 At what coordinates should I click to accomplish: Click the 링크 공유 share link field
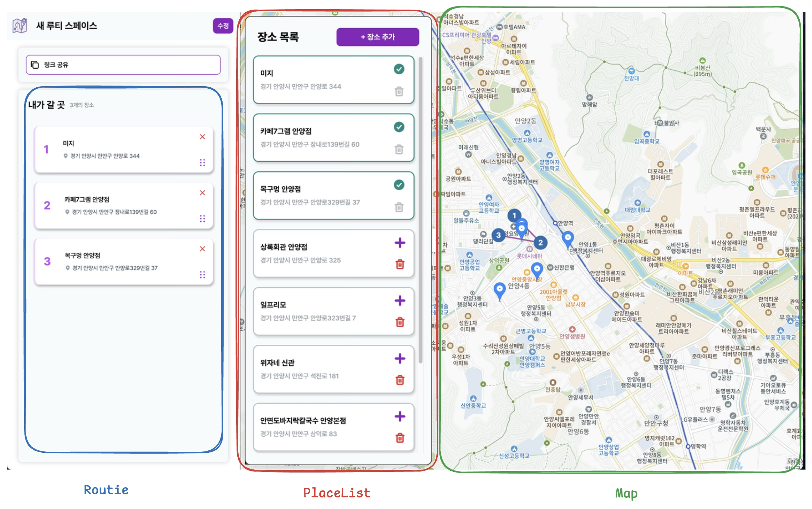123,65
